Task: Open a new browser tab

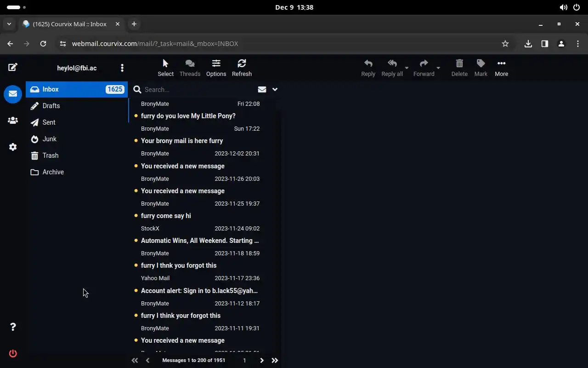Action: coord(134,24)
